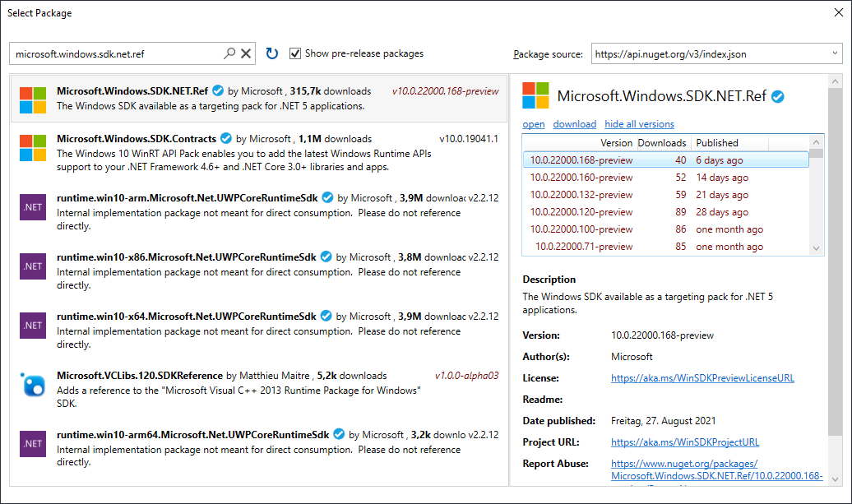Select Microsoft.VCLibs.120.SDKReference package title
852x504 pixels.
(x=140, y=375)
